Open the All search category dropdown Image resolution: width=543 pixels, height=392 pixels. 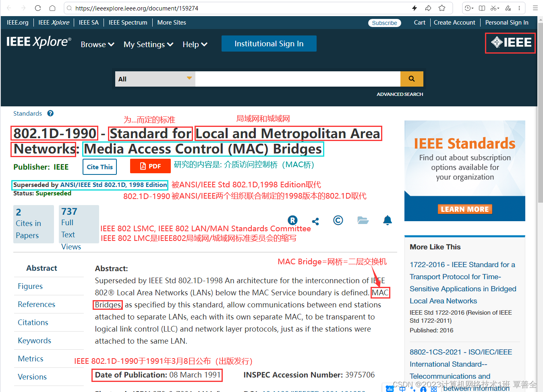pyautogui.click(x=155, y=79)
